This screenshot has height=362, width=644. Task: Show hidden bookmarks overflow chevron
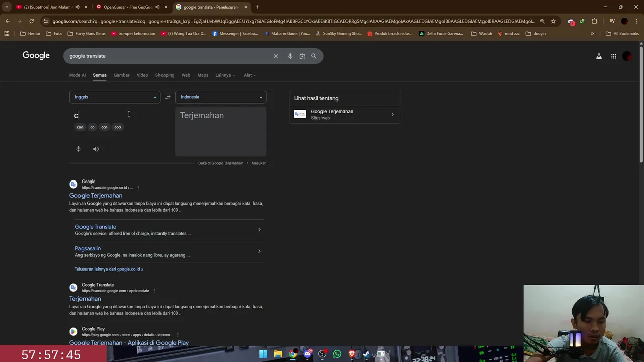coord(592,34)
